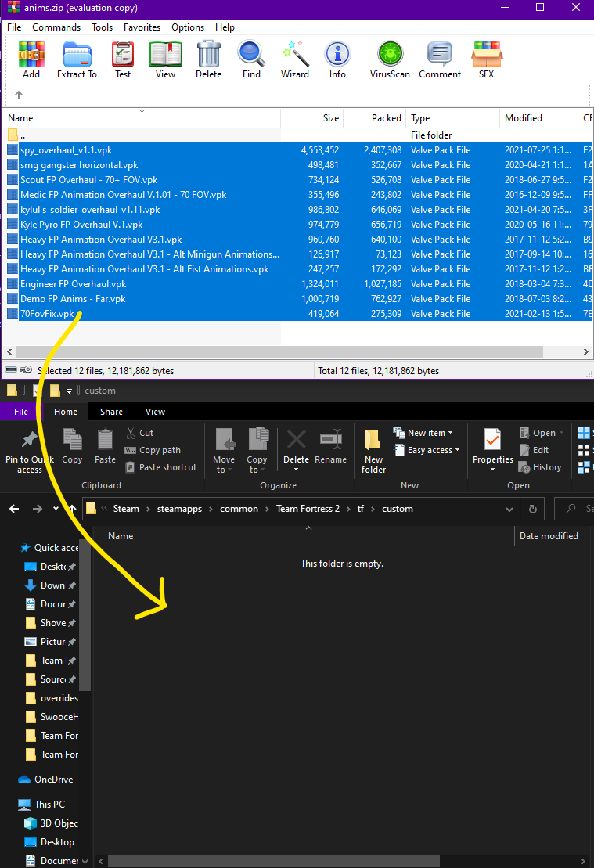Open the Move to dropdown

click(224, 451)
